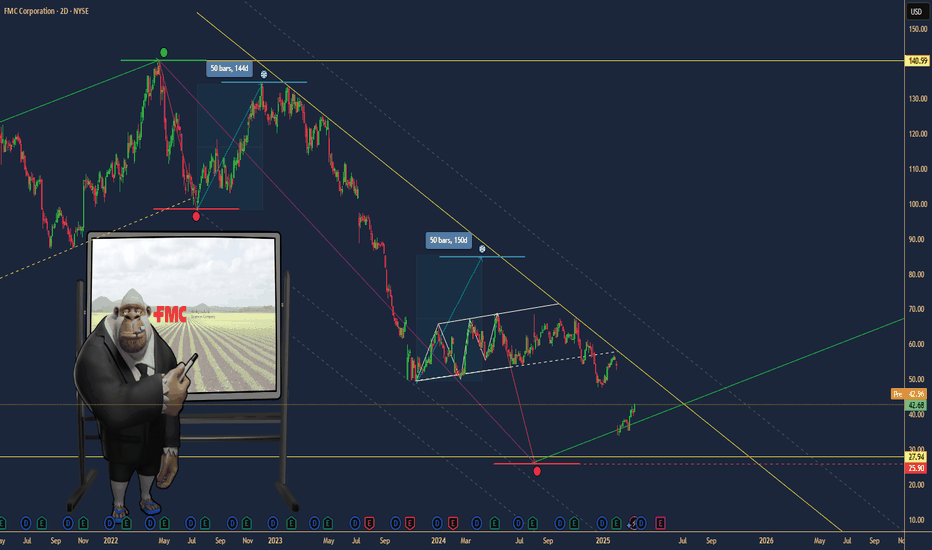Open the green earnings marker between Jul and Sep 2021
This screenshot has width=932, height=550.
(x=42, y=523)
